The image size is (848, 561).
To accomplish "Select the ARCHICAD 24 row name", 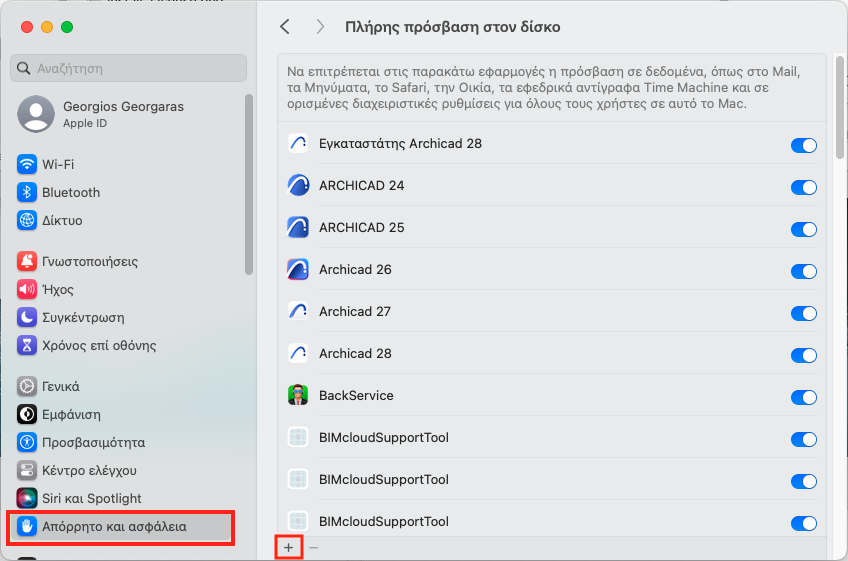I will (x=362, y=186).
